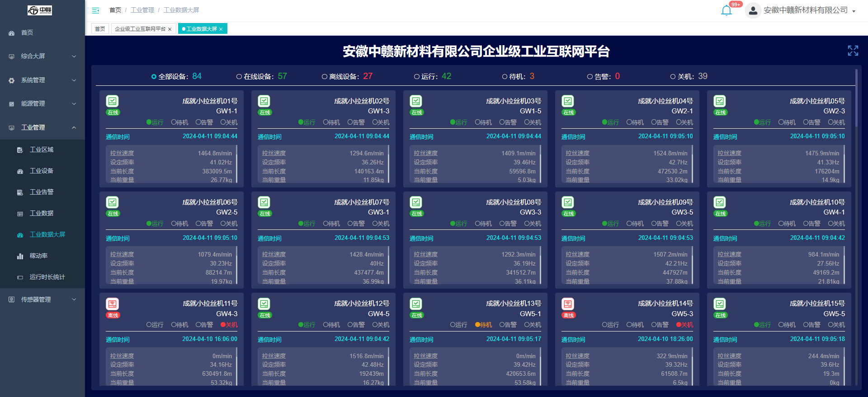Open the notification bell
Viewport: 868px width, 397px height.
tap(726, 10)
